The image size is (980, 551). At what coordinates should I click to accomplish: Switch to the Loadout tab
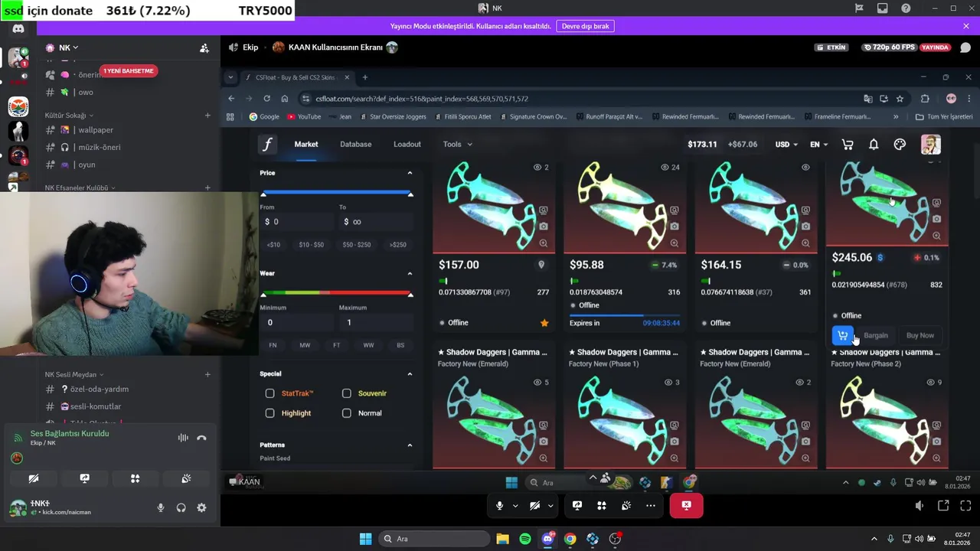point(407,144)
